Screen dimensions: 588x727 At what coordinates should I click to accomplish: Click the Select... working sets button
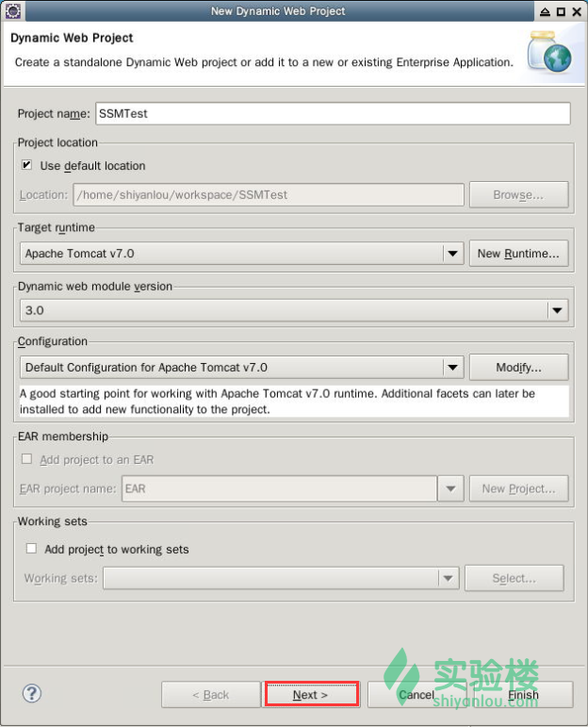point(514,578)
